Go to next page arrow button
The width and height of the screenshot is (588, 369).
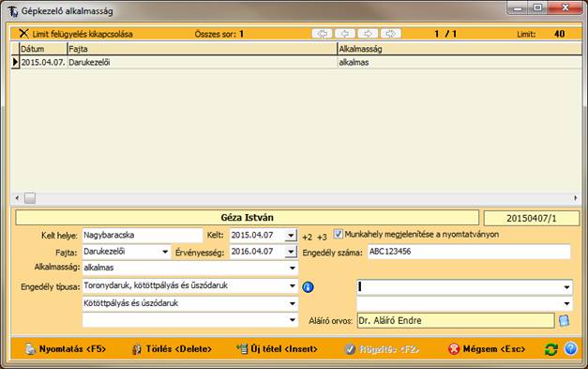[368, 34]
